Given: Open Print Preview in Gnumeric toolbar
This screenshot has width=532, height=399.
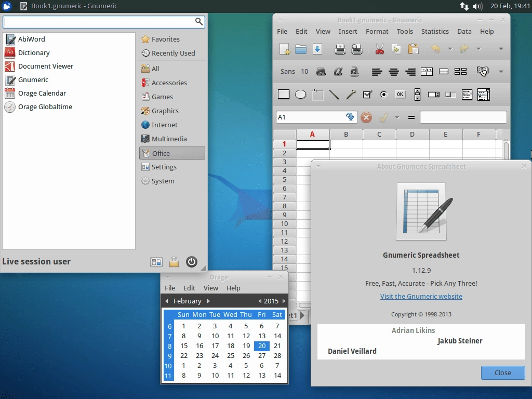Looking at the screenshot, I should pyautogui.click(x=356, y=49).
